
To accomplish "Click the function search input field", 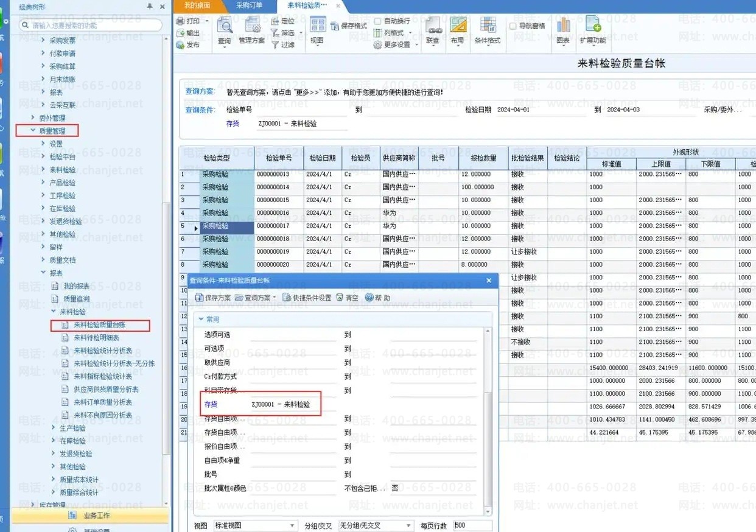I will coord(91,26).
